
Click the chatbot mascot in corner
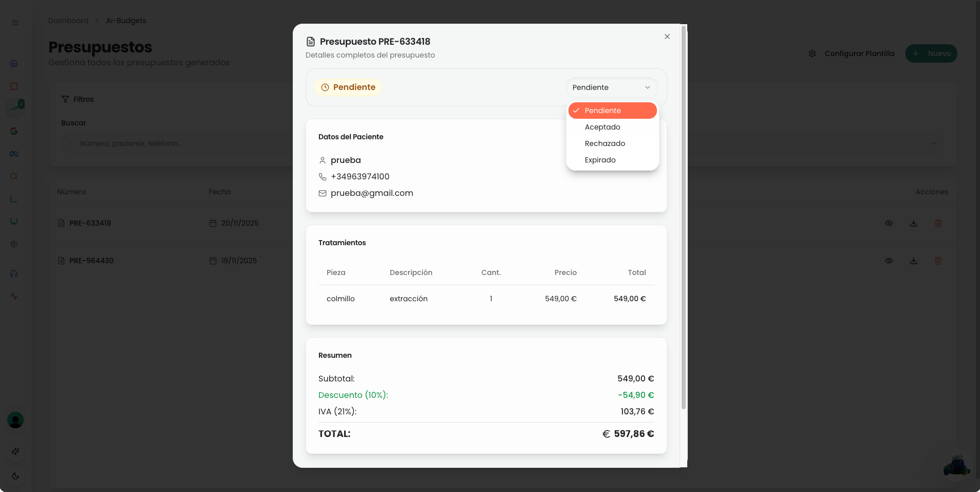tap(956, 466)
